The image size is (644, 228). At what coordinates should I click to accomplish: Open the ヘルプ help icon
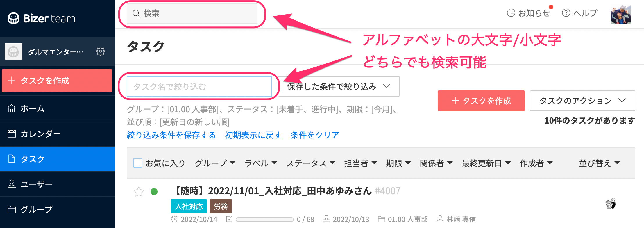pyautogui.click(x=566, y=13)
